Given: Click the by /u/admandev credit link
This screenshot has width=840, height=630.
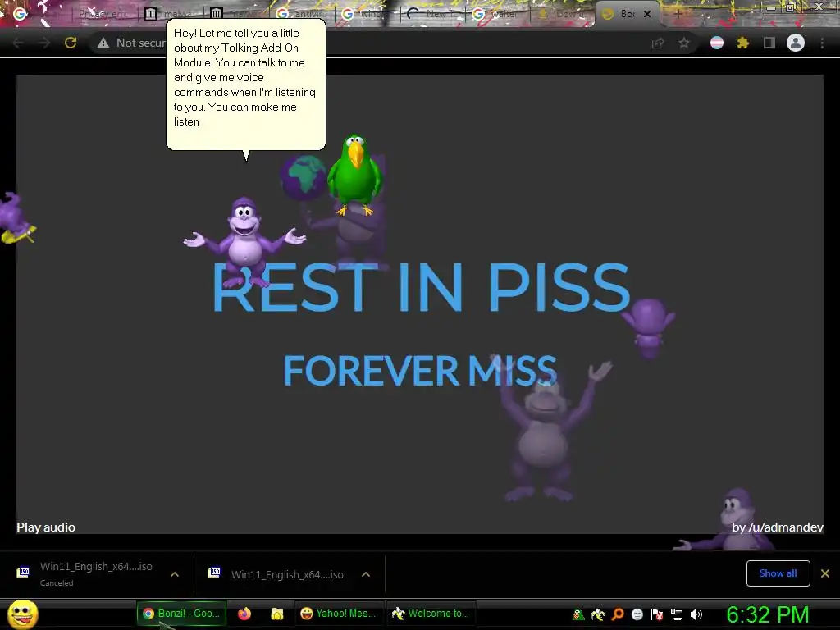Looking at the screenshot, I should tap(778, 527).
